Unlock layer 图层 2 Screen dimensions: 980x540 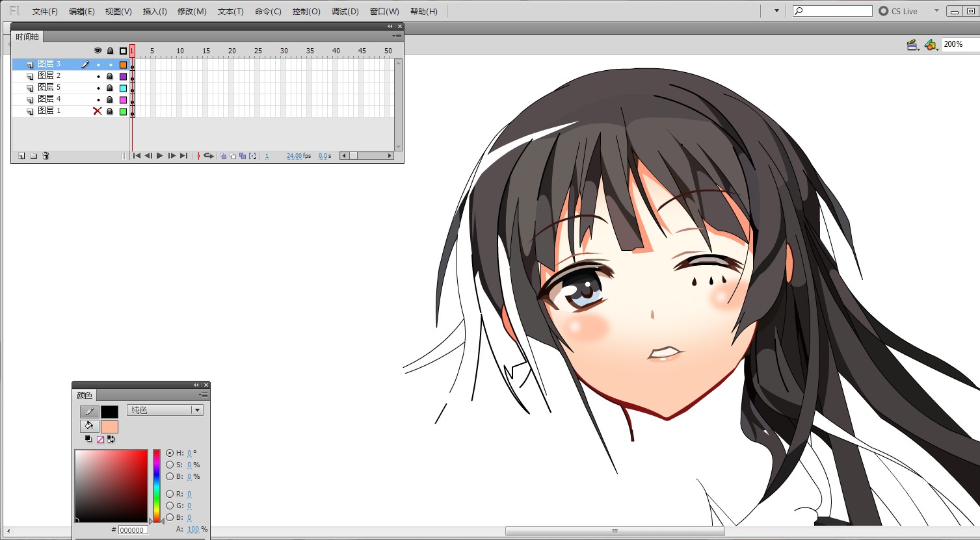[x=110, y=76]
